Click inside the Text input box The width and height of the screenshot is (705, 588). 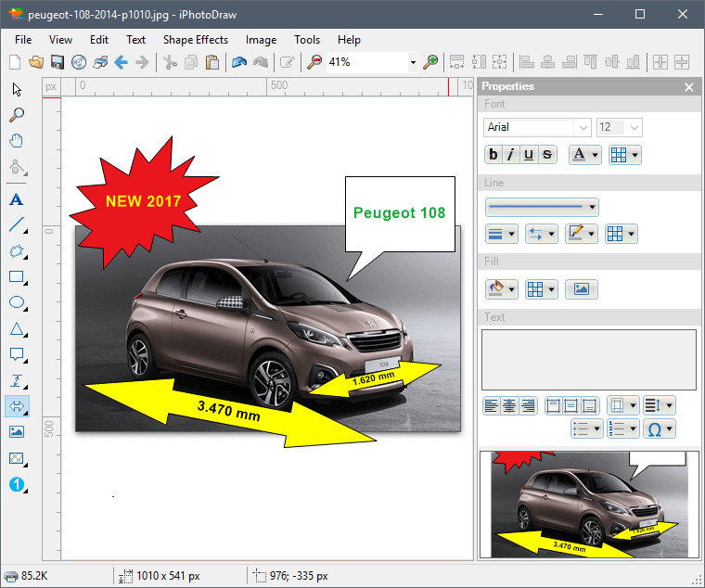589,360
